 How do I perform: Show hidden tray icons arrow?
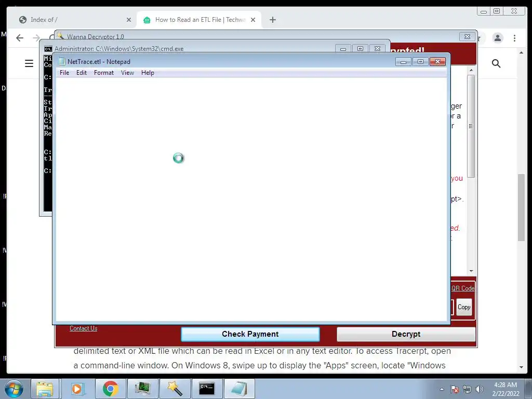point(442,389)
